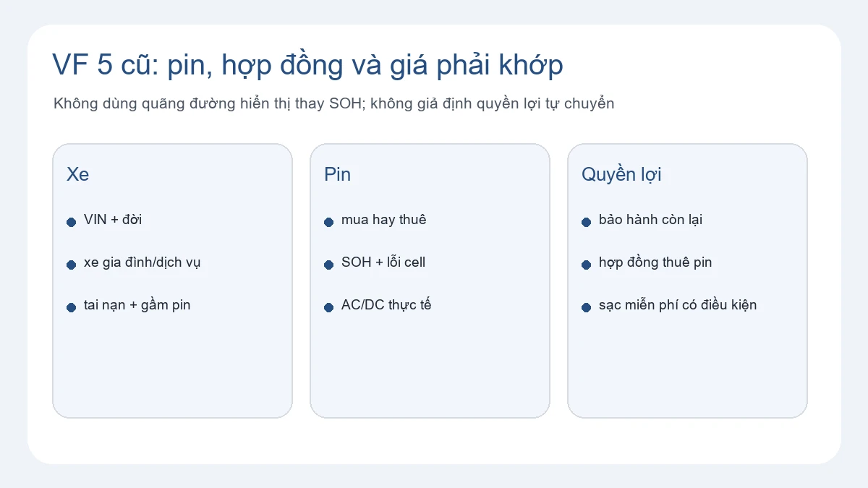Click the text bảo hành còn lại

650,220
